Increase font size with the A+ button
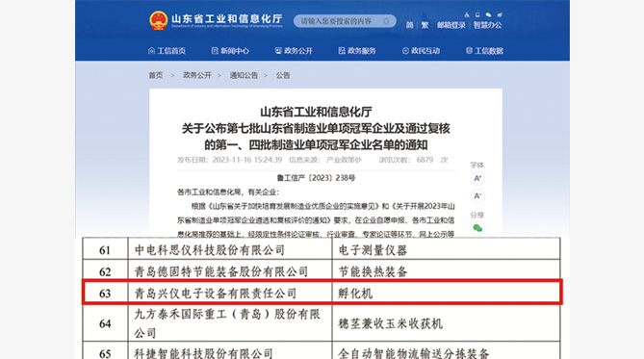The image size is (644, 359). pos(477,178)
